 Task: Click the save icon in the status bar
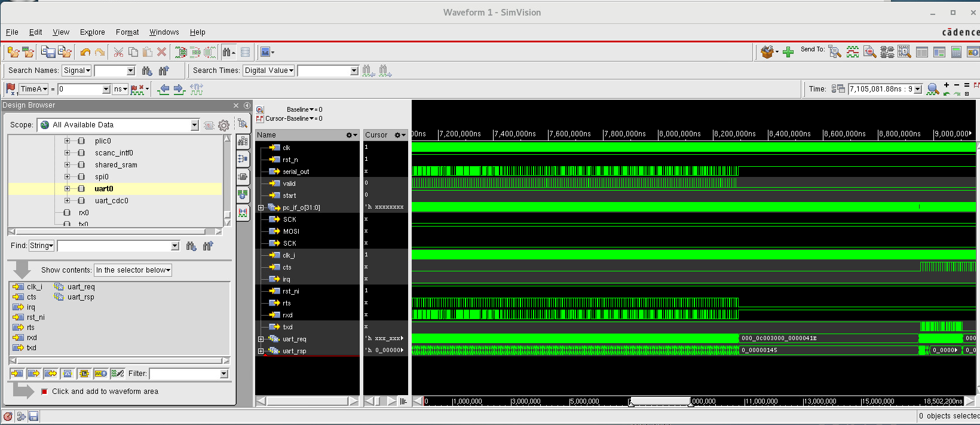tap(33, 416)
